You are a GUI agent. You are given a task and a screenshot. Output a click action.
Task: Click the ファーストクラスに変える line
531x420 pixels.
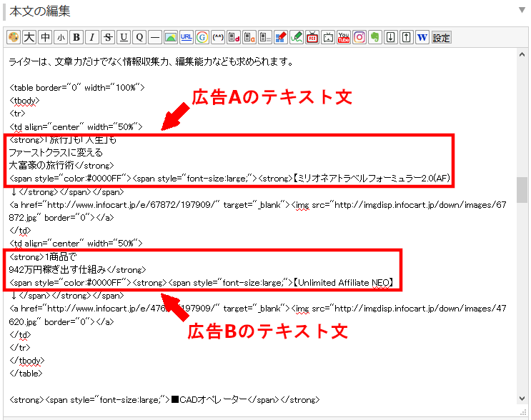click(x=56, y=153)
